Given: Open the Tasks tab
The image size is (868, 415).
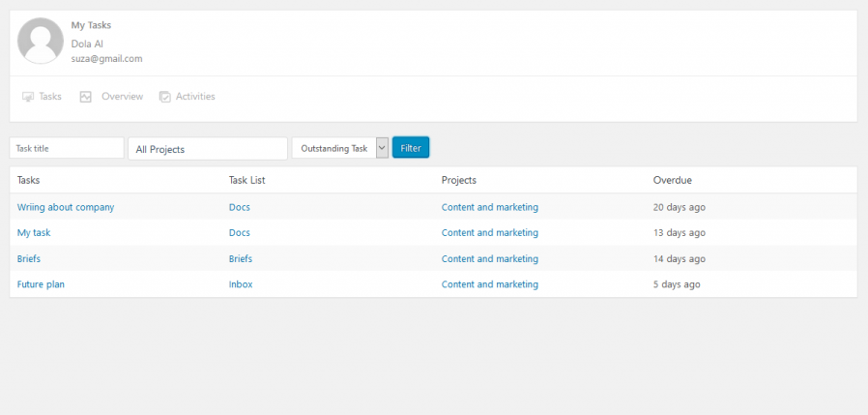Looking at the screenshot, I should [x=43, y=97].
